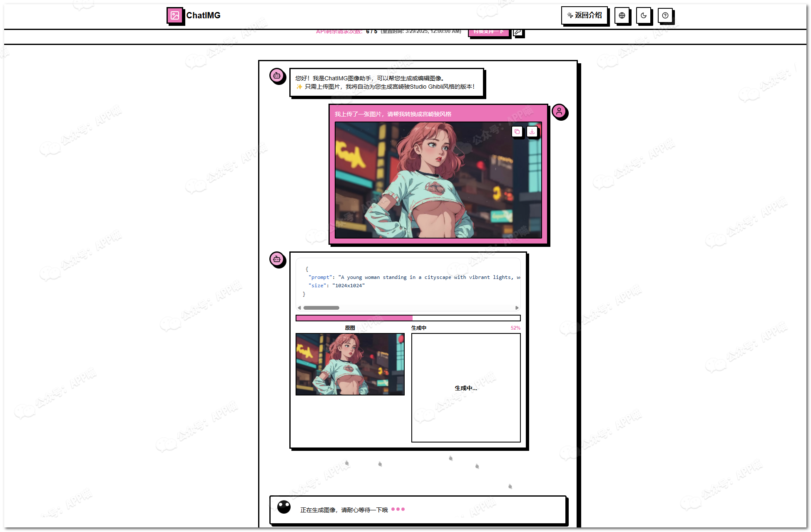This screenshot has height=532, width=811.
Task: Copy the uploaded image with copy icon
Action: (517, 132)
